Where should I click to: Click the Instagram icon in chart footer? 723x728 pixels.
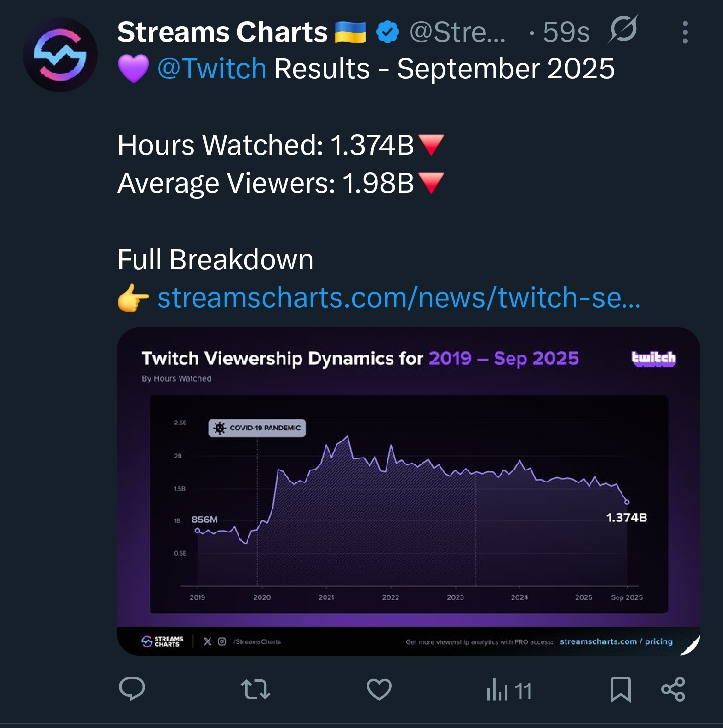(222, 641)
